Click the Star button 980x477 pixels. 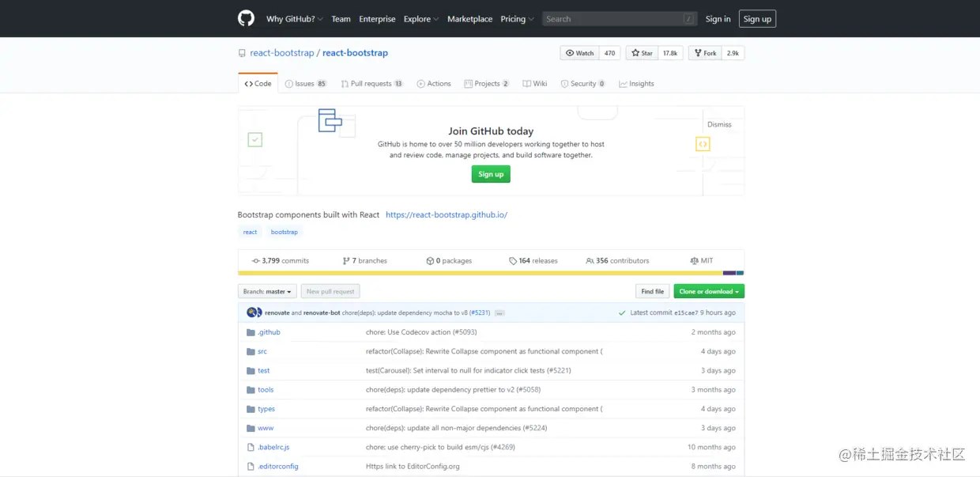click(642, 53)
